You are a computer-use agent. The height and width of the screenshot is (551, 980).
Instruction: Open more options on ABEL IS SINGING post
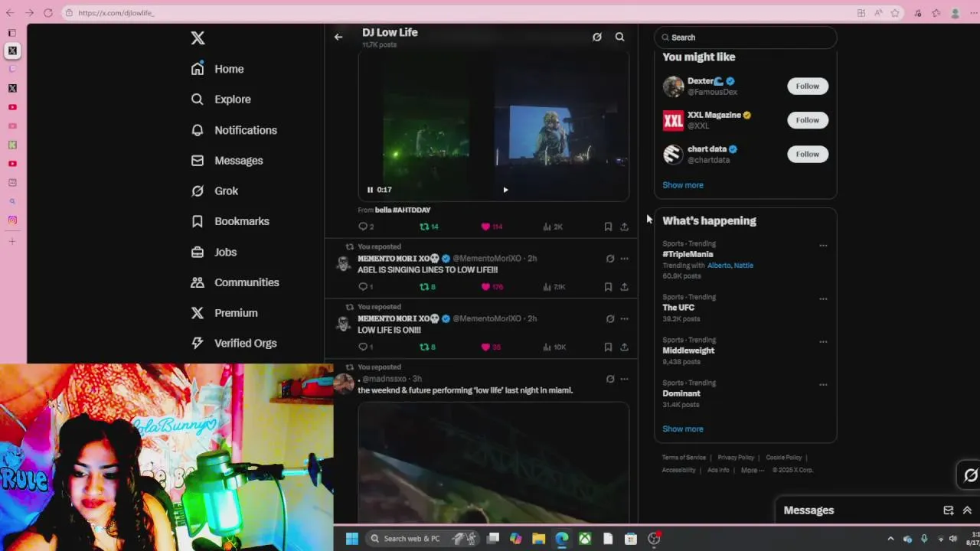pos(625,259)
